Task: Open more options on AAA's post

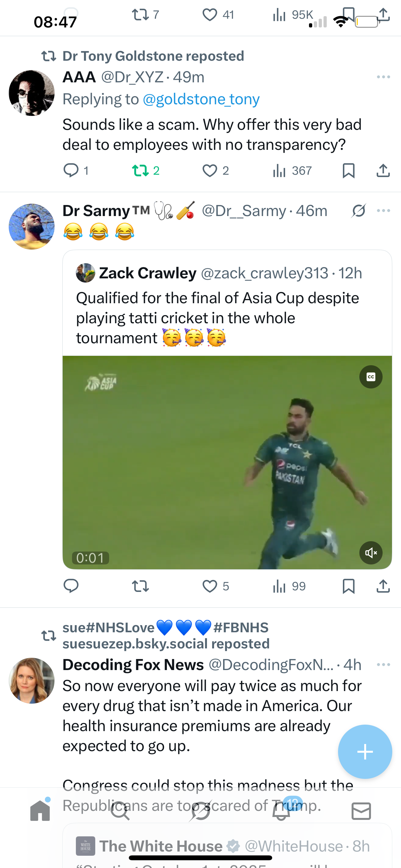Action: pyautogui.click(x=384, y=77)
